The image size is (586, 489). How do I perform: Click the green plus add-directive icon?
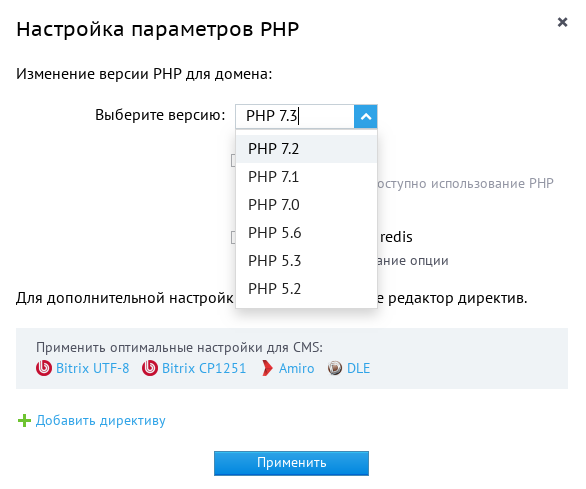24,421
